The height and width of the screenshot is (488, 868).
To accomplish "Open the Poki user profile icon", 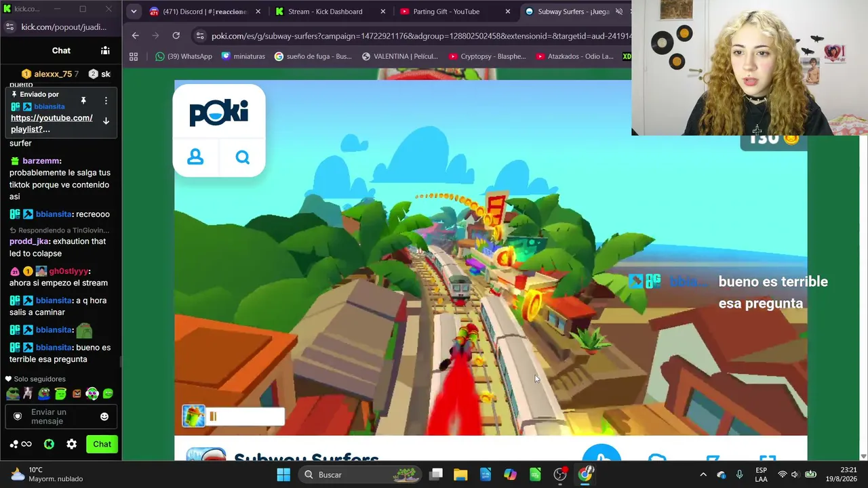I will [x=195, y=157].
